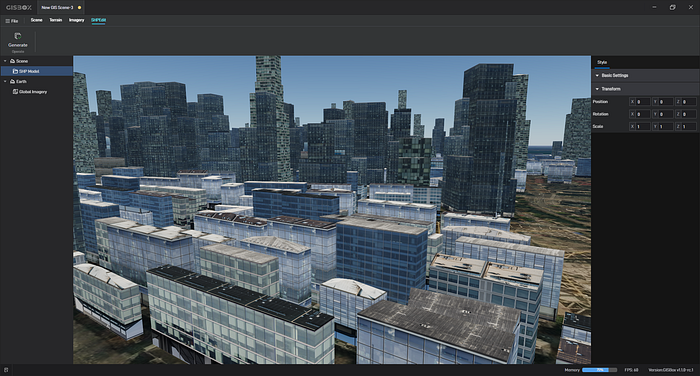Close the GISBox window
This screenshot has width=700, height=376.
[x=691, y=7]
